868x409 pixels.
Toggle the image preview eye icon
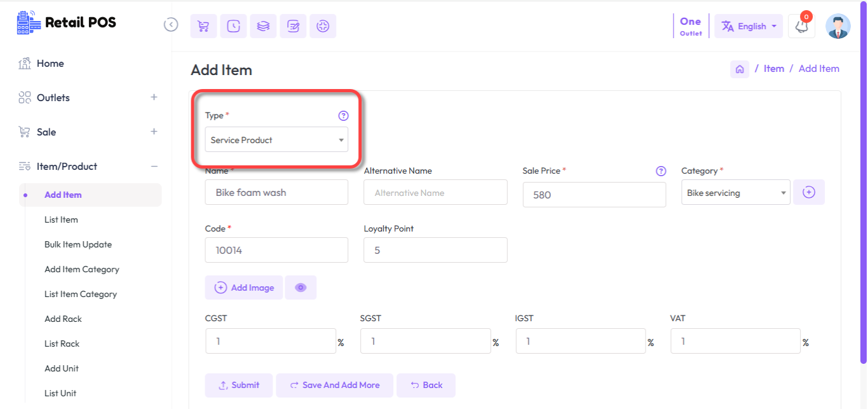(x=301, y=287)
